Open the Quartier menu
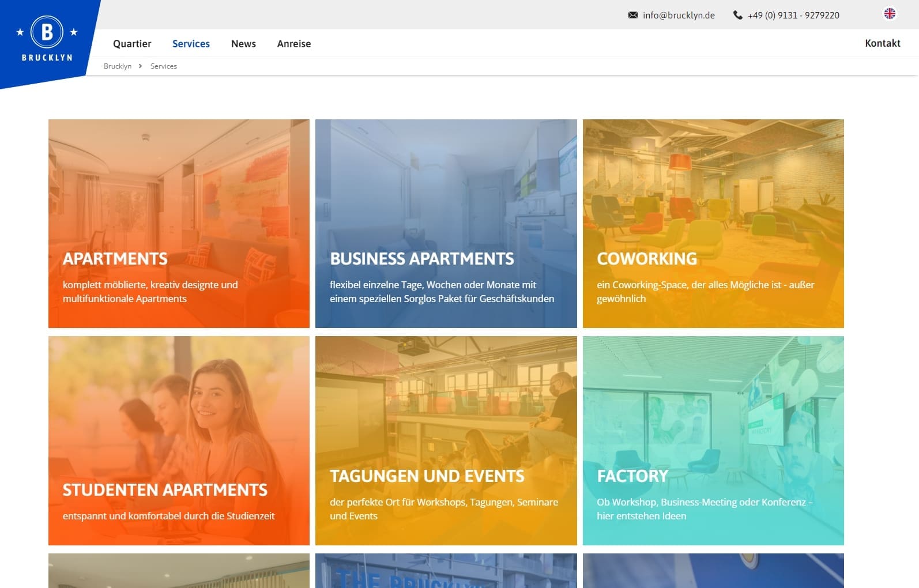The image size is (919, 588). (x=132, y=44)
